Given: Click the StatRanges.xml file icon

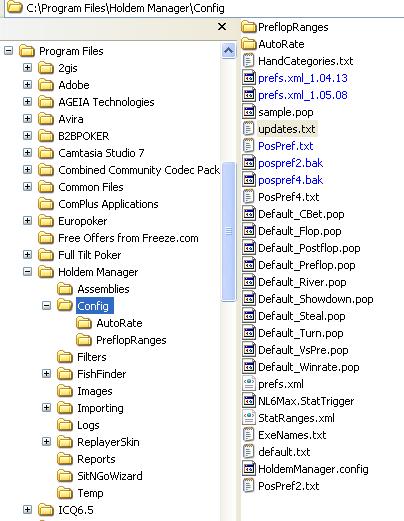Looking at the screenshot, I should (x=248, y=418).
